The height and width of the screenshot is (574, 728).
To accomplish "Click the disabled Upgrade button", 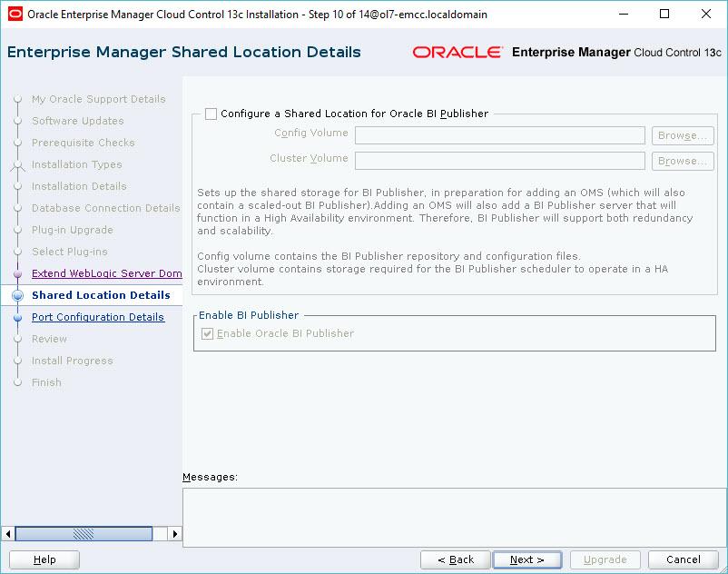I will (x=605, y=559).
